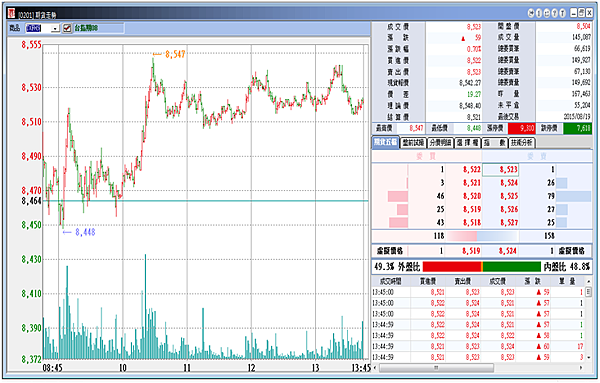
Task: Click the 08:45 time axis label
Action: [52, 368]
